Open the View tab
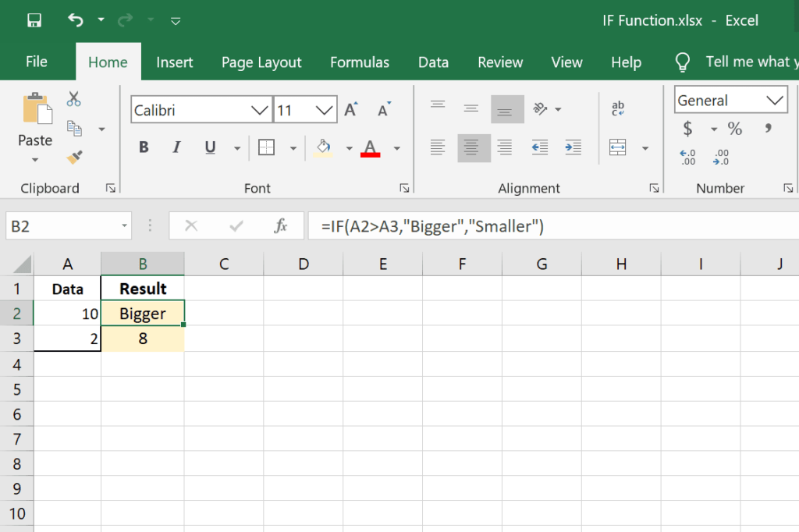The image size is (799, 532). (566, 62)
